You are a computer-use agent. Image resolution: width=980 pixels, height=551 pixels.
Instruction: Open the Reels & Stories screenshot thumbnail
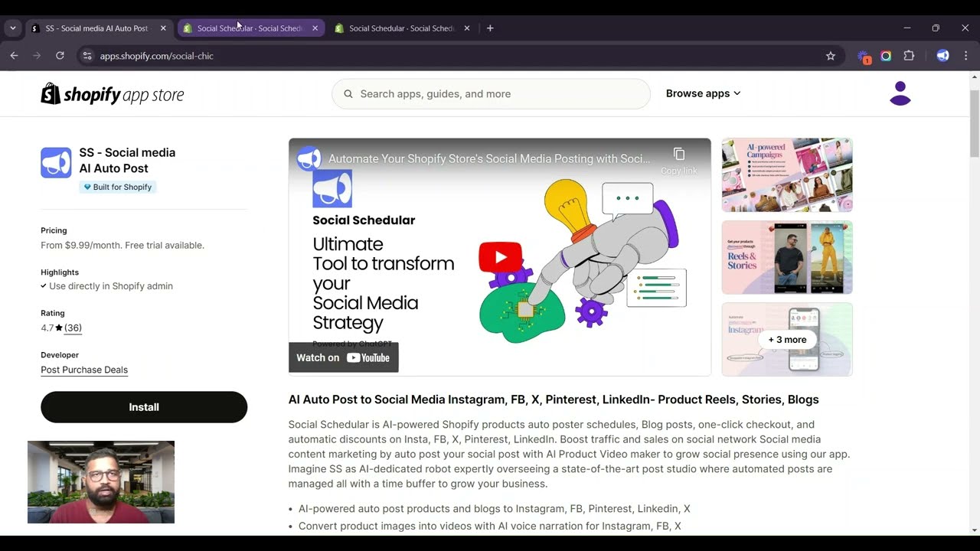coord(787,257)
